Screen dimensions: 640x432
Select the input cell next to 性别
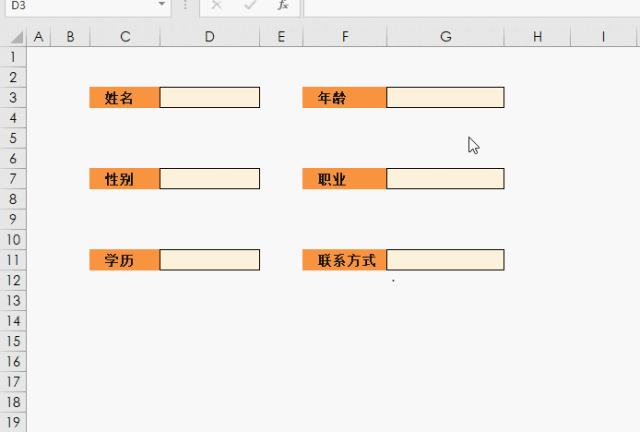pyautogui.click(x=210, y=179)
